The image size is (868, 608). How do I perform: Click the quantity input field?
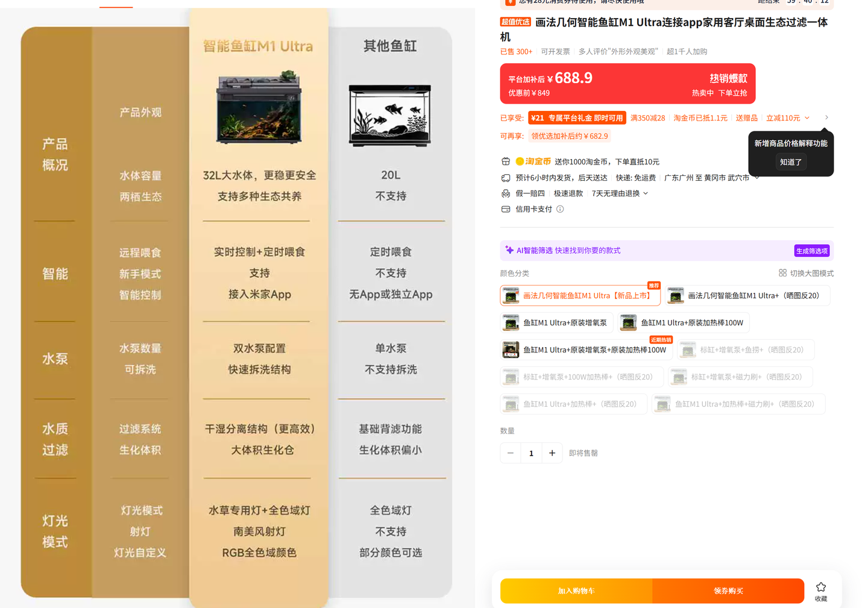(x=531, y=453)
